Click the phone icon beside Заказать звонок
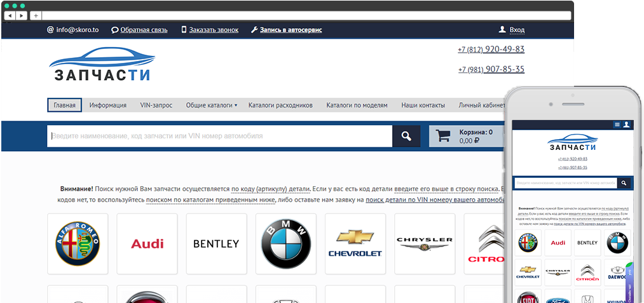The image size is (644, 303). [184, 30]
